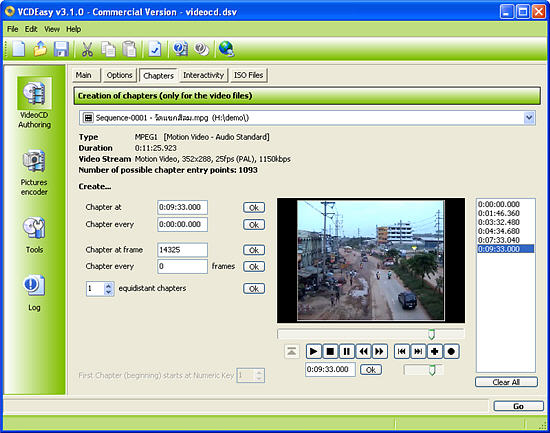Open the File menu
Image resolution: width=550 pixels, height=433 pixels.
click(x=12, y=29)
